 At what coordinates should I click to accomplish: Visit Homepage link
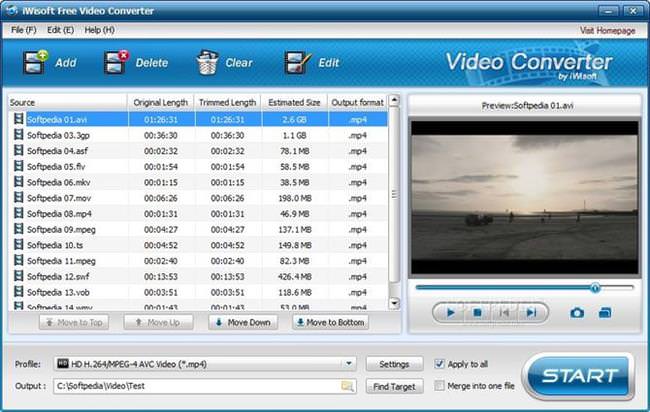click(607, 30)
